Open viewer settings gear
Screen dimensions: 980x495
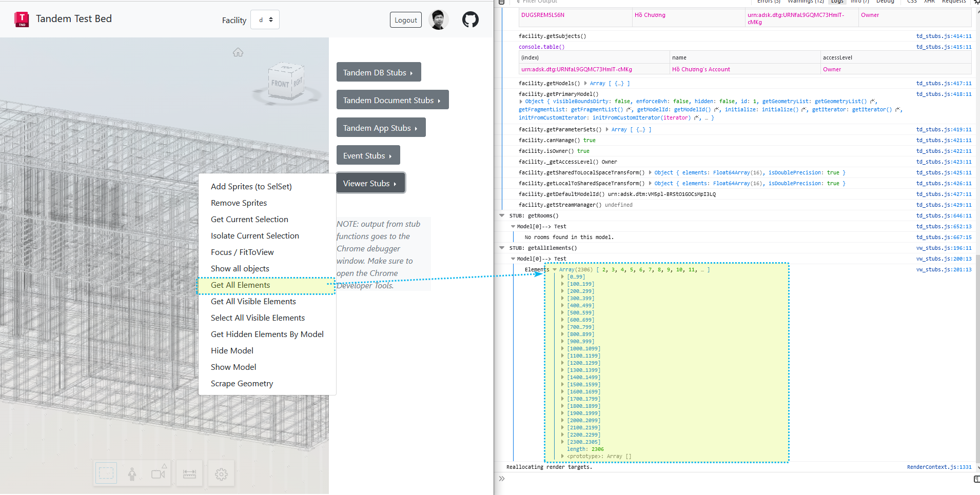point(221,473)
